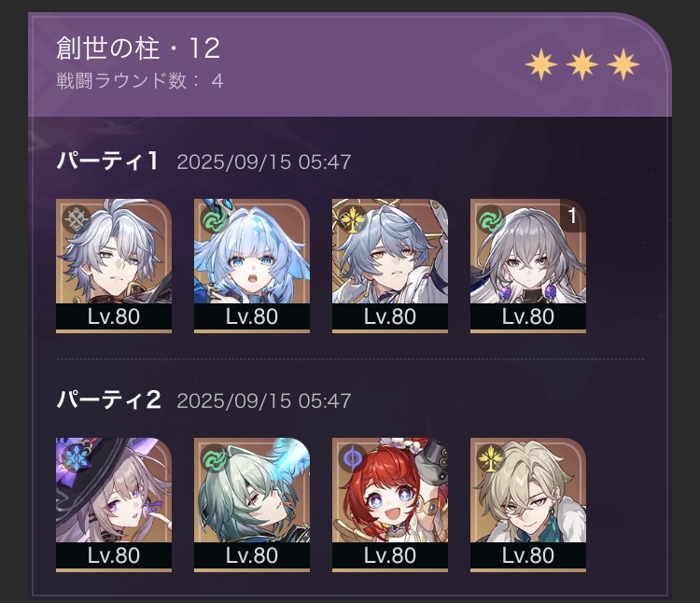Viewport: 700px width, 603px height.
Task: Select the third gold star rating
Action: 623,64
